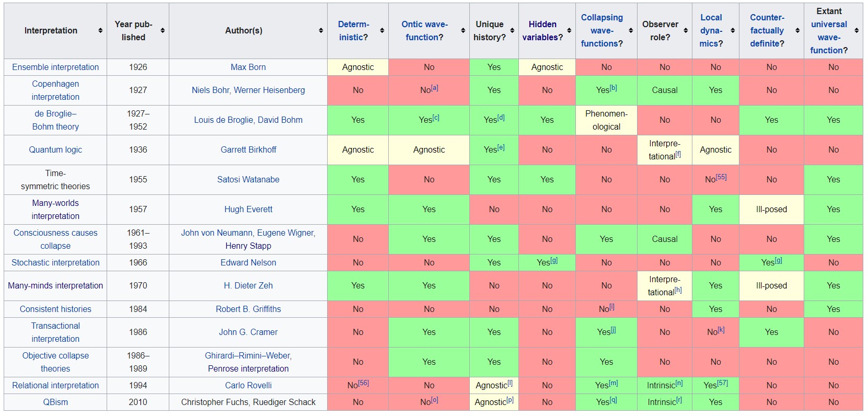Open Carlo Rovelli author page
This screenshot has height=416, width=868.
pyautogui.click(x=248, y=385)
